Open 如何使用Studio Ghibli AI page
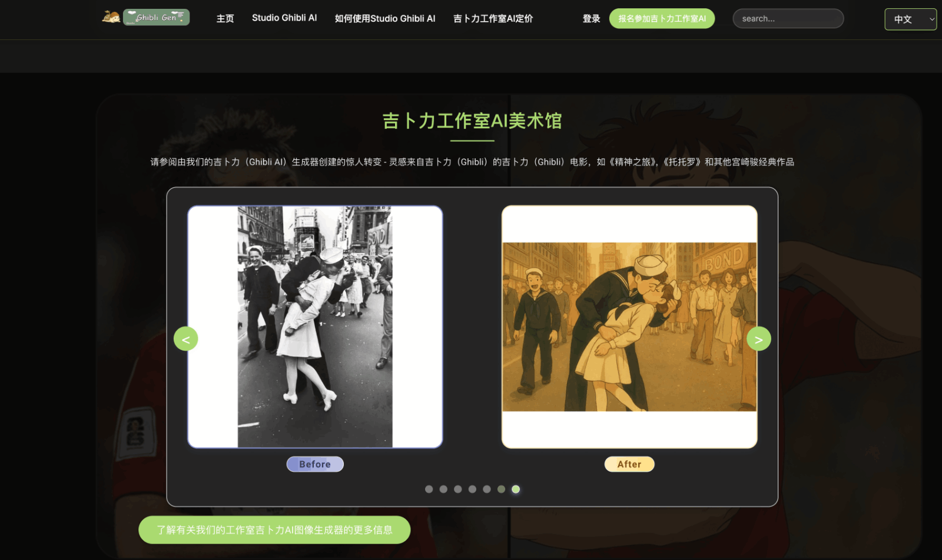Viewport: 942px width, 560px height. [x=385, y=19]
